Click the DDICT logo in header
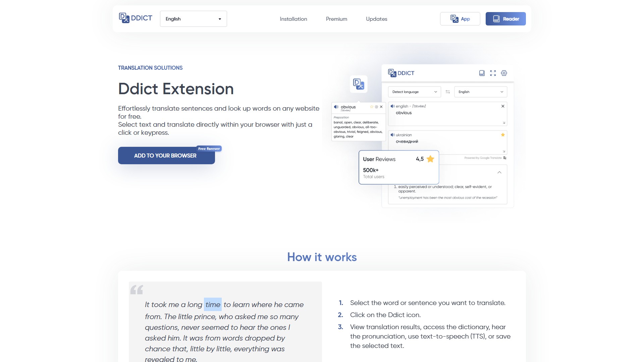644x362 pixels. (x=136, y=18)
